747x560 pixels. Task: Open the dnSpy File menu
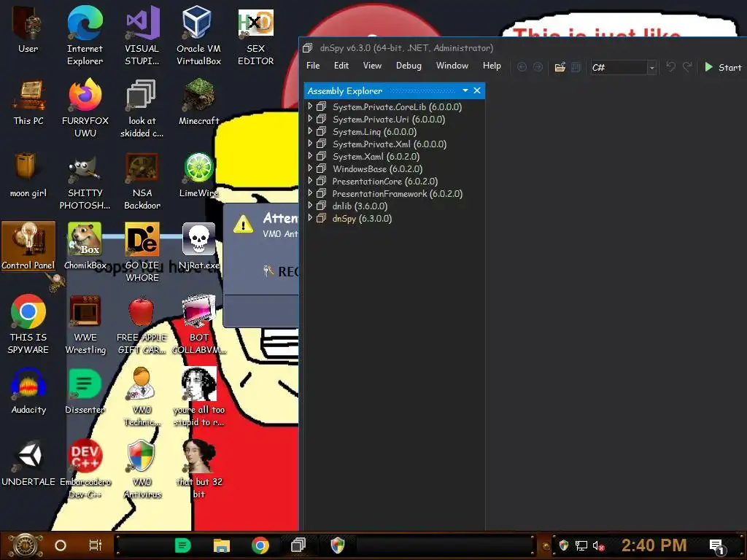click(x=313, y=66)
